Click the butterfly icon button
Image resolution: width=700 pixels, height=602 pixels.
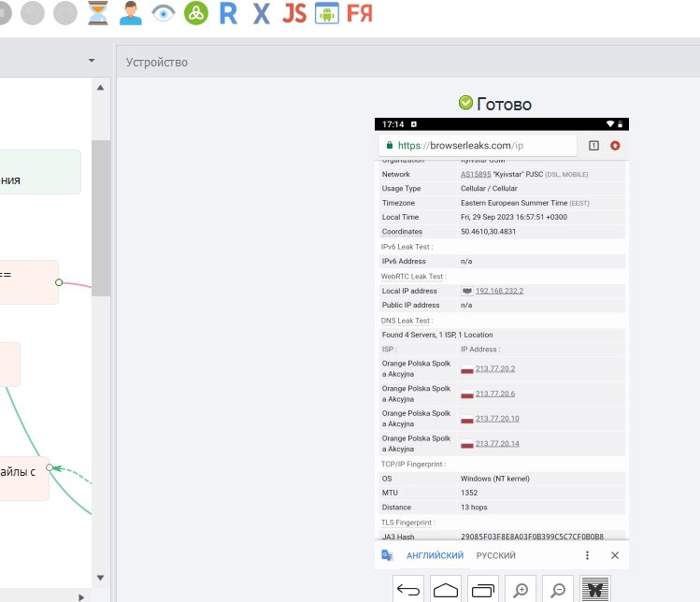tap(595, 590)
